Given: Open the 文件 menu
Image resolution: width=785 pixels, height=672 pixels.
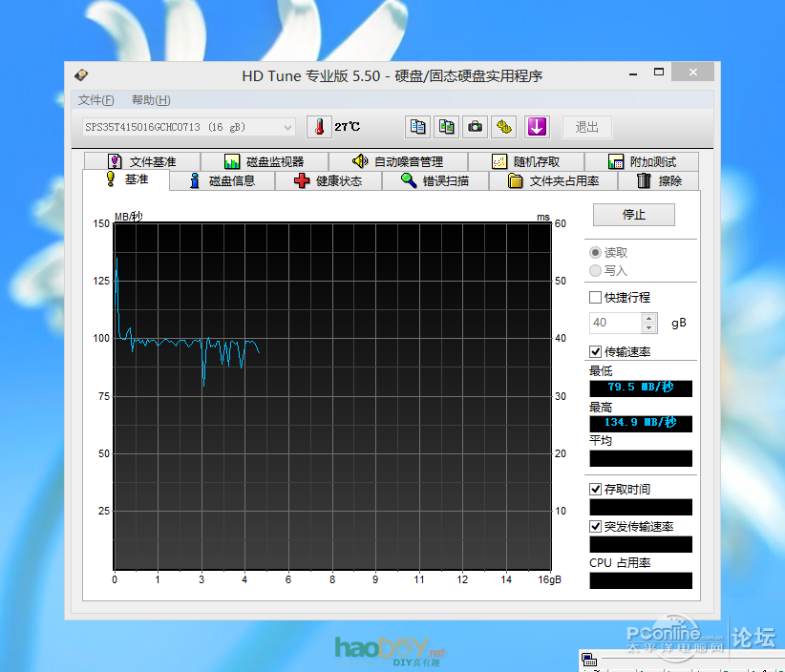Looking at the screenshot, I should pyautogui.click(x=95, y=100).
